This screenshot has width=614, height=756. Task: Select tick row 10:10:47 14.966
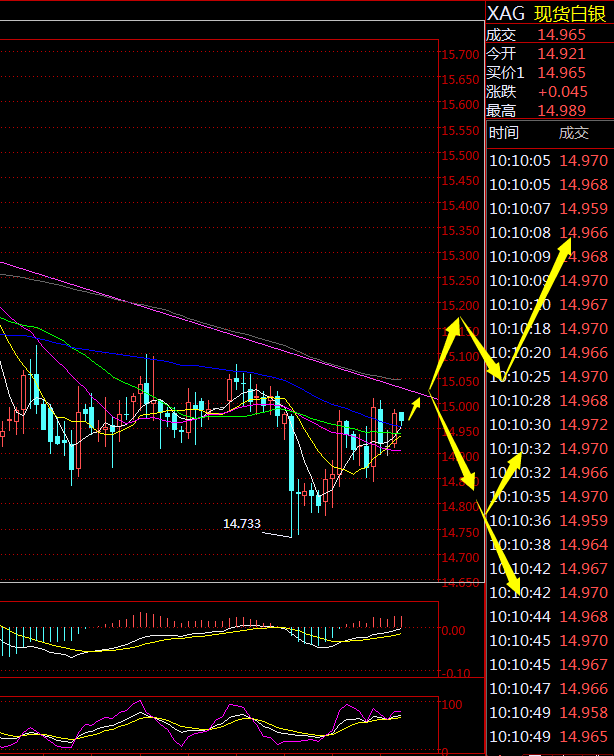549,688
